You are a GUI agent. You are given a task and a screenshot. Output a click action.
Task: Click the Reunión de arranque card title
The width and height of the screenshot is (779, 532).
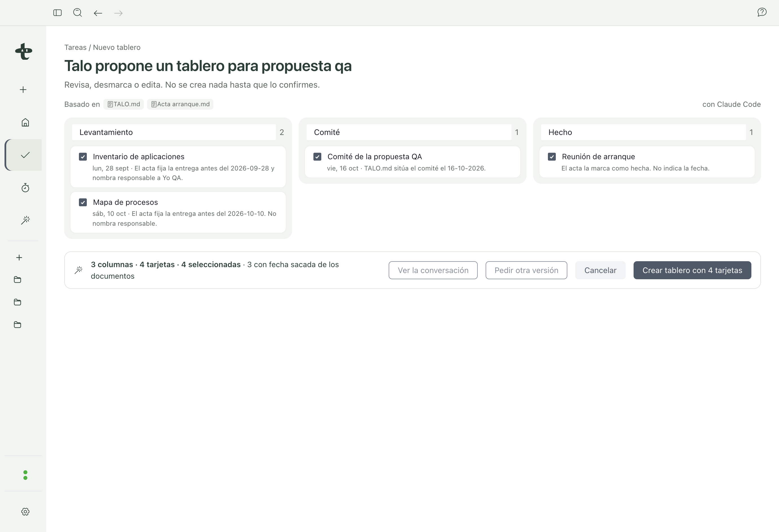[x=598, y=157]
